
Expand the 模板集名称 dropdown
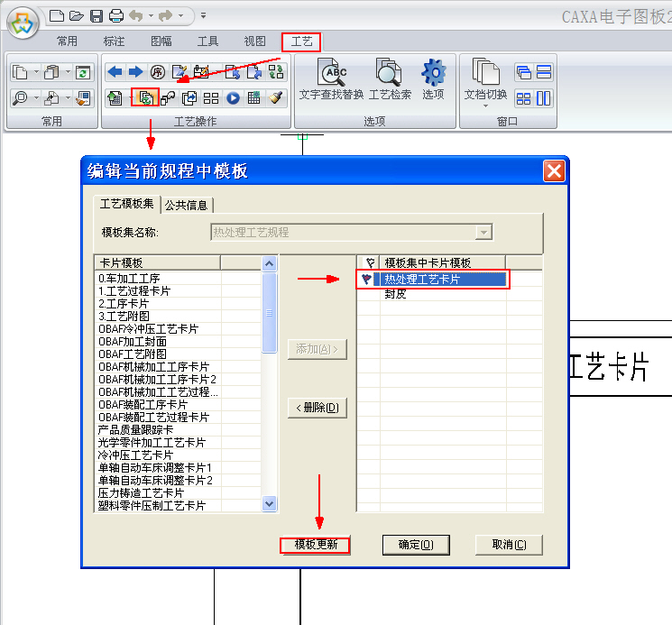(x=484, y=233)
